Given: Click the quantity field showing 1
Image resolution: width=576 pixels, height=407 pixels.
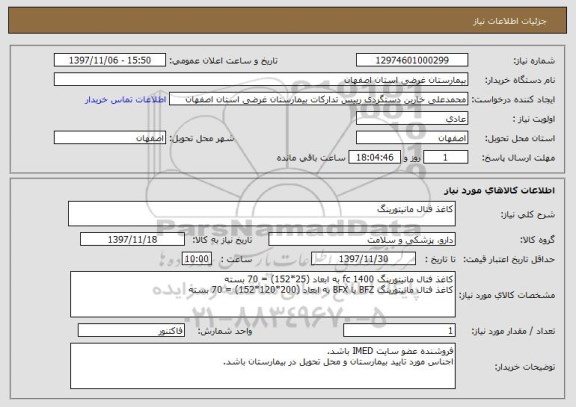Looking at the screenshot, I should pyautogui.click(x=399, y=331).
